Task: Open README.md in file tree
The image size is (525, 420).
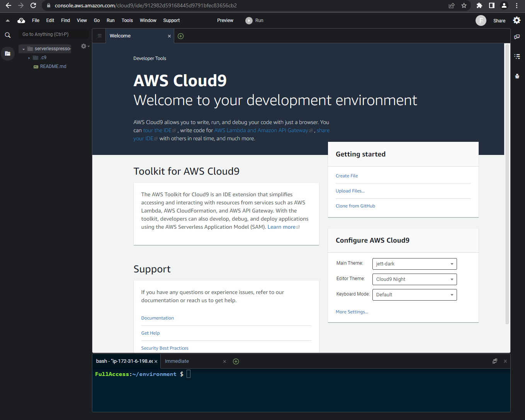Action: pos(53,66)
